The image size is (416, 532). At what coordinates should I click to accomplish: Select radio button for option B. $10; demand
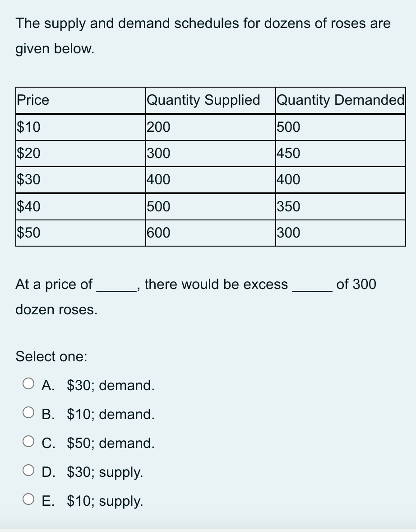pyautogui.click(x=28, y=411)
